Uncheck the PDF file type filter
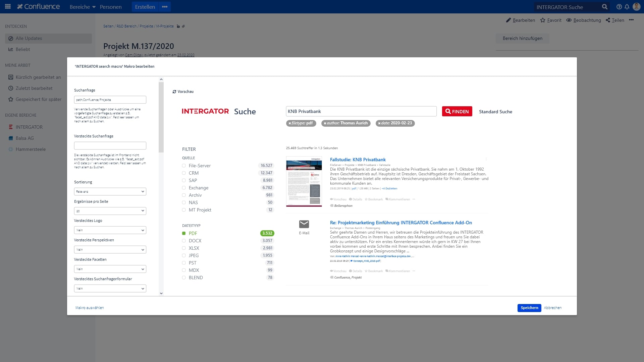 click(x=184, y=233)
